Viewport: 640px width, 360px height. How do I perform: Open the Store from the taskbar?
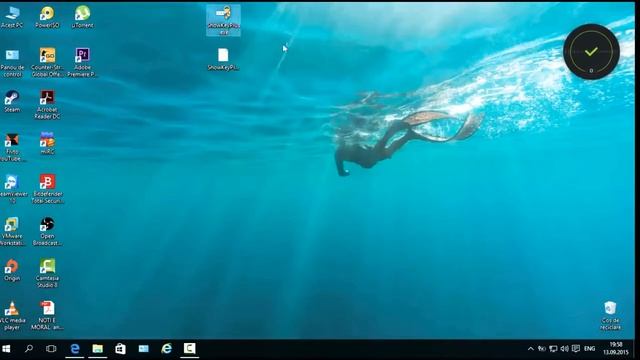click(120, 349)
